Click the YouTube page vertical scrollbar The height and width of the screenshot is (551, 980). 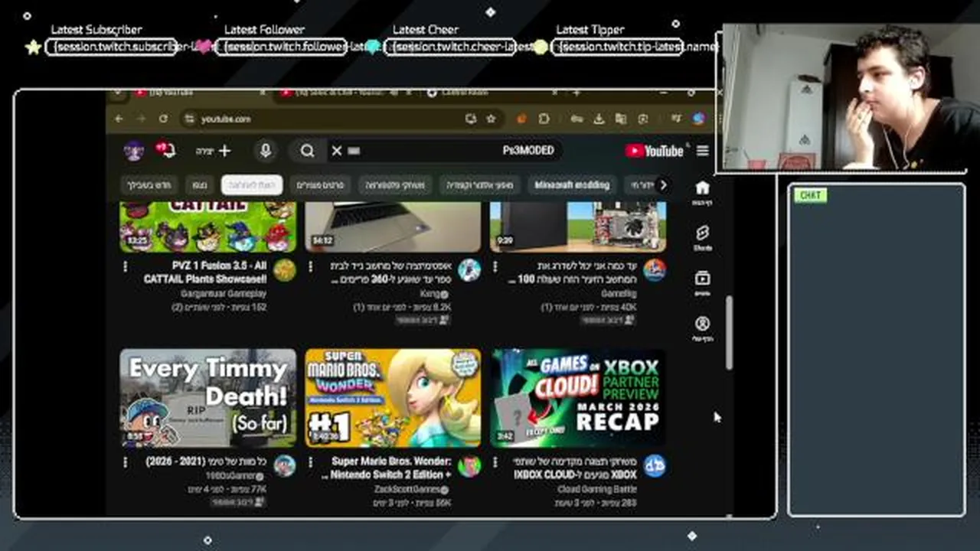[x=728, y=333]
